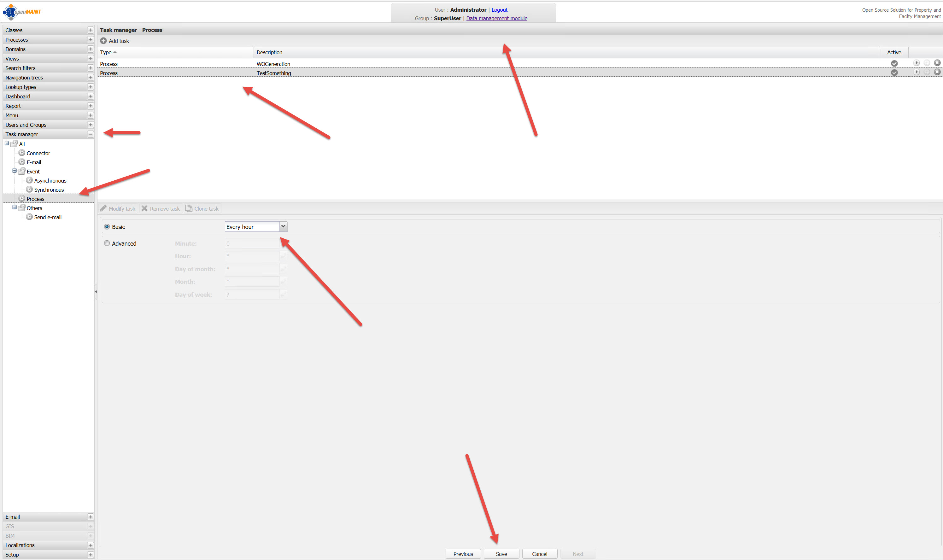
Task: Click the start icon on the WOGeneration row
Action: coord(916,63)
